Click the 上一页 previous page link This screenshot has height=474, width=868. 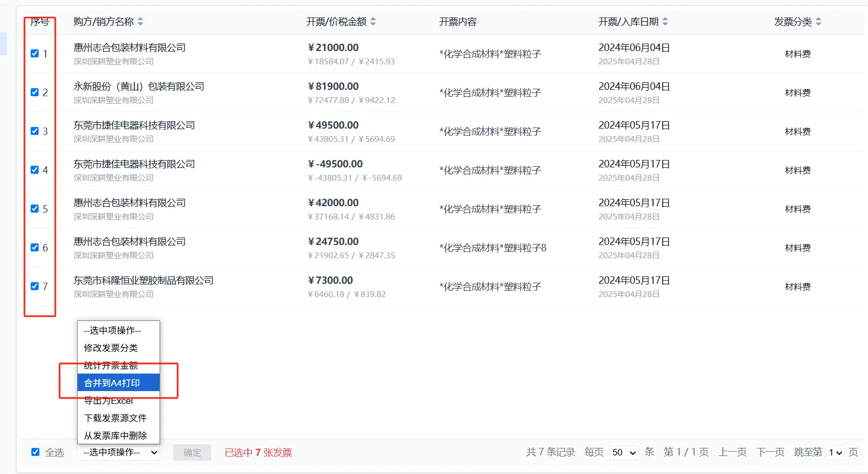(x=732, y=452)
